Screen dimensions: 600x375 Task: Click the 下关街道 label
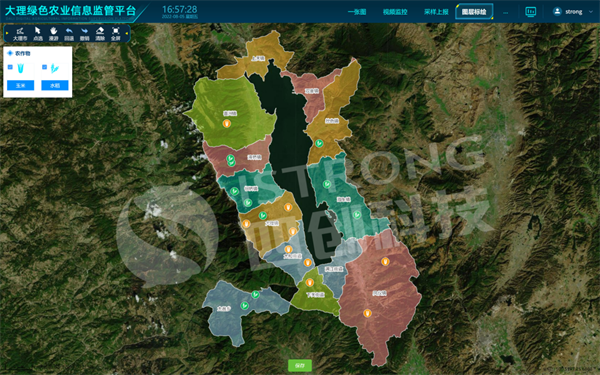pos(315,295)
